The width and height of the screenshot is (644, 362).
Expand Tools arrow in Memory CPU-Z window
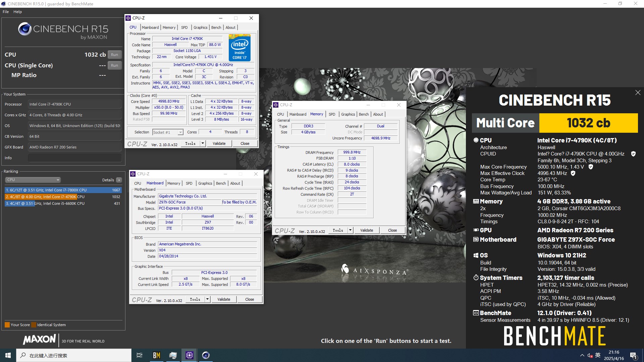pyautogui.click(x=350, y=230)
